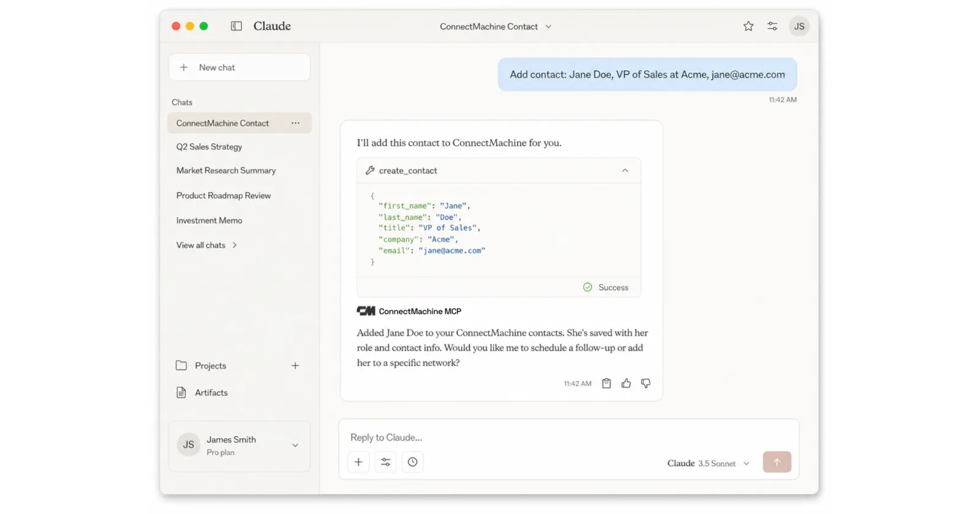Click the Projects folder icon
Screen dimensions: 980x514
(181, 365)
